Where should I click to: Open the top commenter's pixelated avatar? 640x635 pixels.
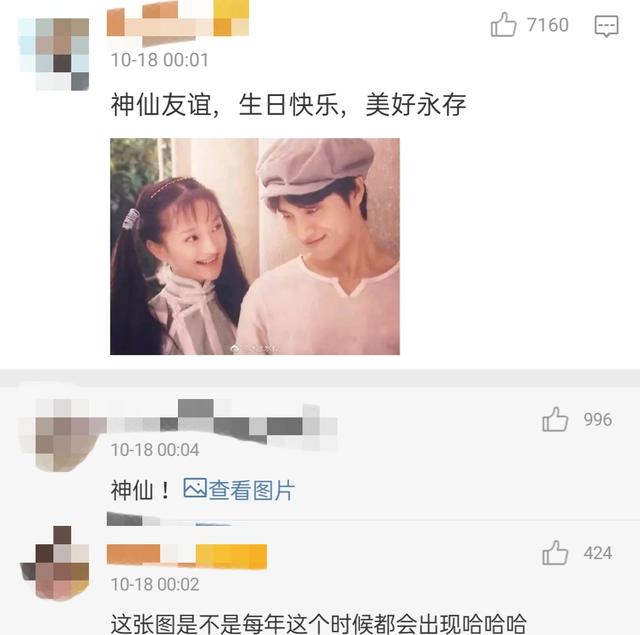(x=53, y=54)
